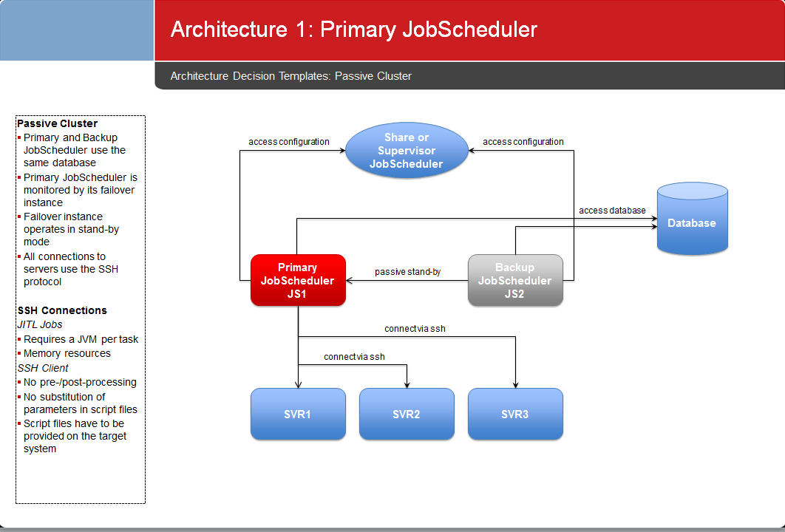The image size is (785, 532).
Task: Select the SSH Client italic subheading
Action: tap(43, 368)
